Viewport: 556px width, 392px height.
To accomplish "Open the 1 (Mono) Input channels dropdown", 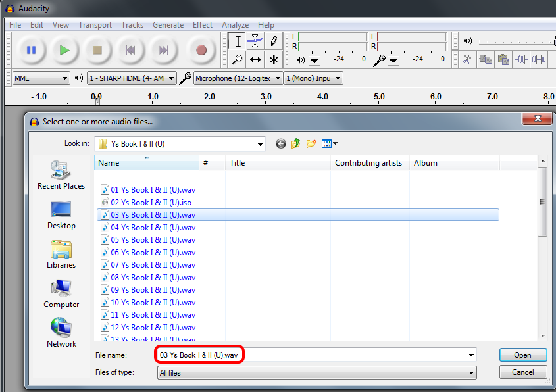I will [x=313, y=78].
